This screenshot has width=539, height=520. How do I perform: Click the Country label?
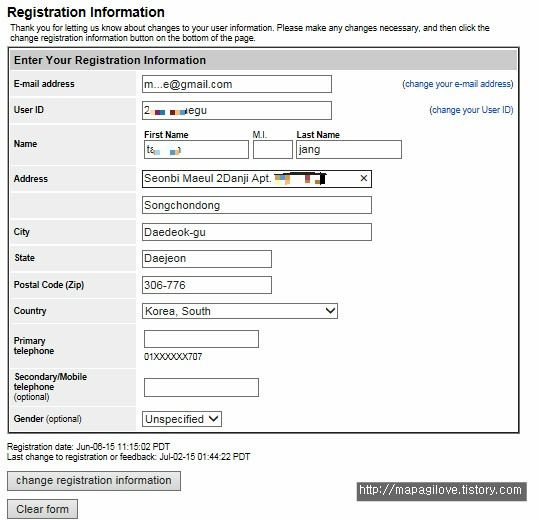click(x=30, y=311)
